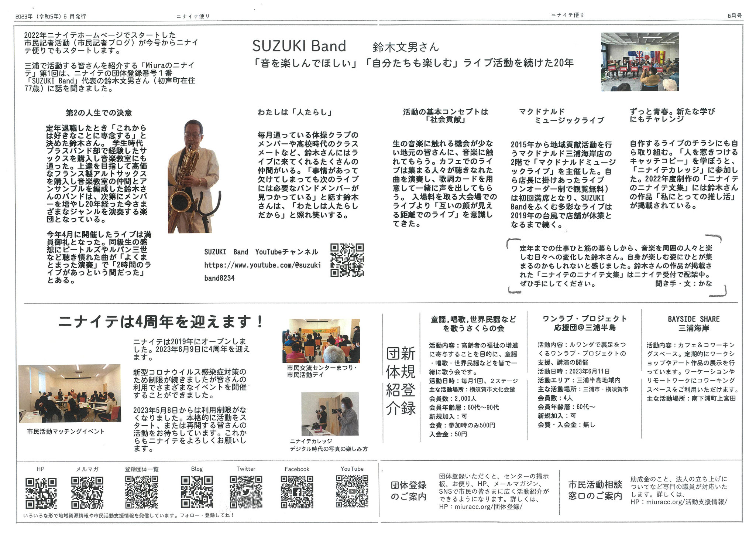This screenshot has height=535, width=756.
Task: Click the SUZUKI Band live concert photo
Action: tap(640, 62)
